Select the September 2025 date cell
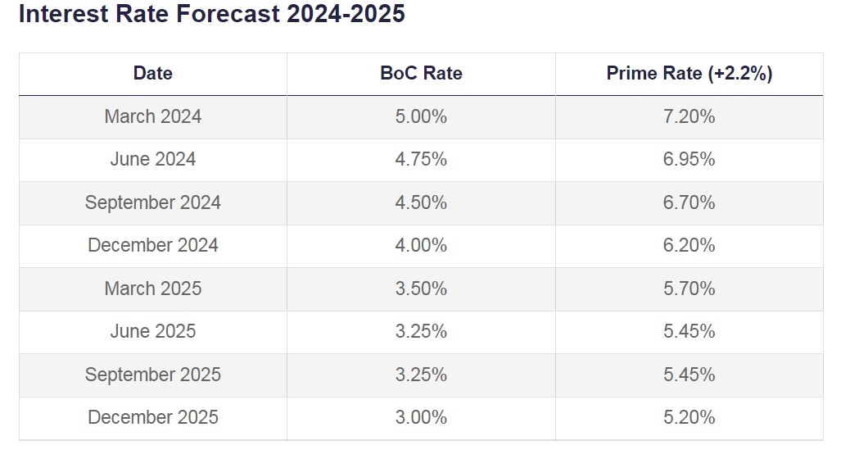The width and height of the screenshot is (868, 459). point(153,375)
